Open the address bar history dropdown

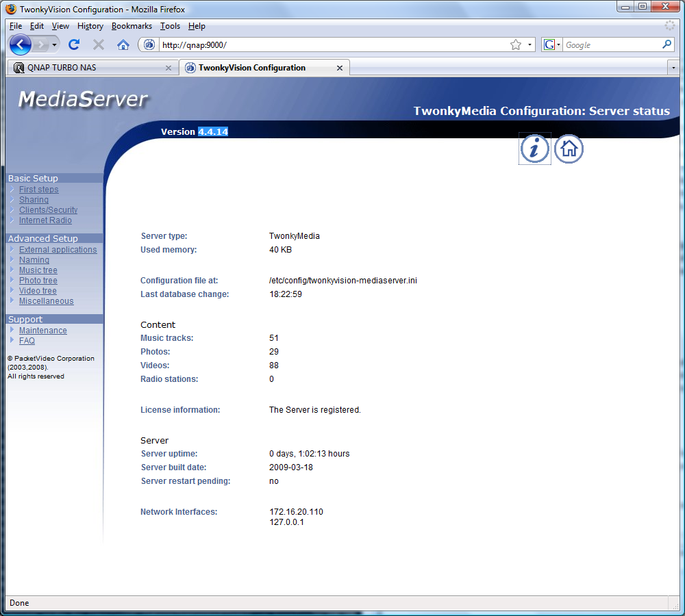530,44
